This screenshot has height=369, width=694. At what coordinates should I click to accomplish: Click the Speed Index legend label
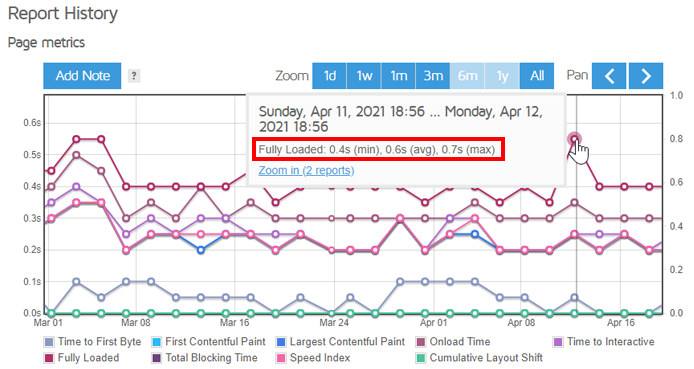click(x=320, y=358)
